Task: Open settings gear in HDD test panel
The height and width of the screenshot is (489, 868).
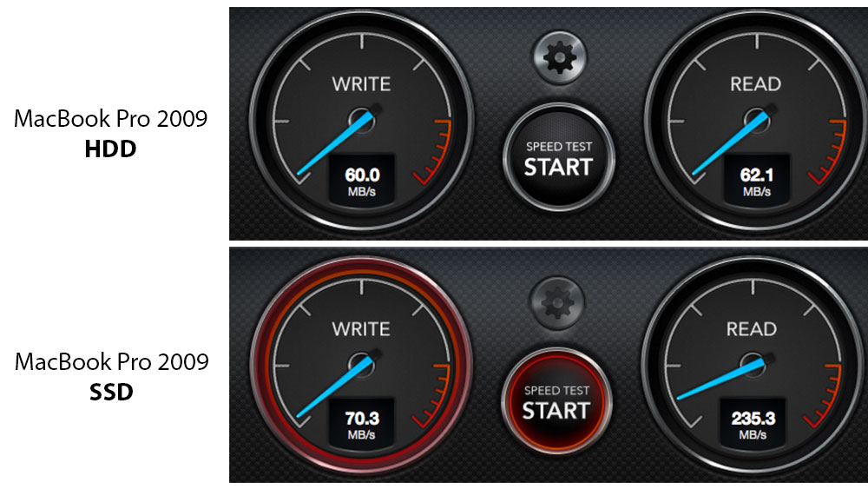Action: point(559,57)
